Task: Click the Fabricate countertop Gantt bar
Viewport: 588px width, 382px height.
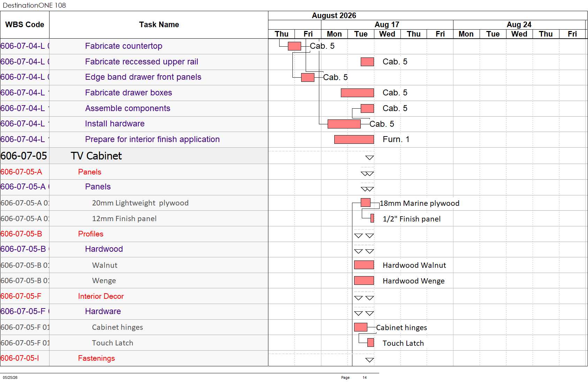Action: (x=295, y=46)
